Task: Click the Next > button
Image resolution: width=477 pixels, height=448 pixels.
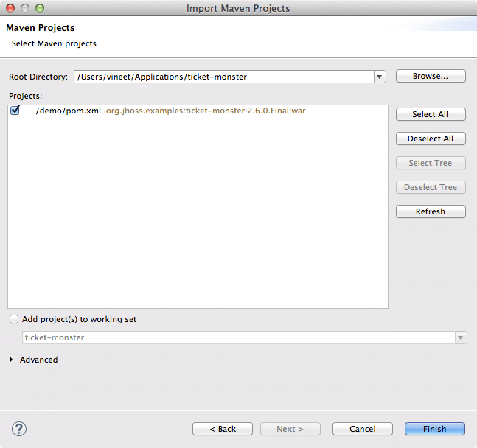Action: 290,429
